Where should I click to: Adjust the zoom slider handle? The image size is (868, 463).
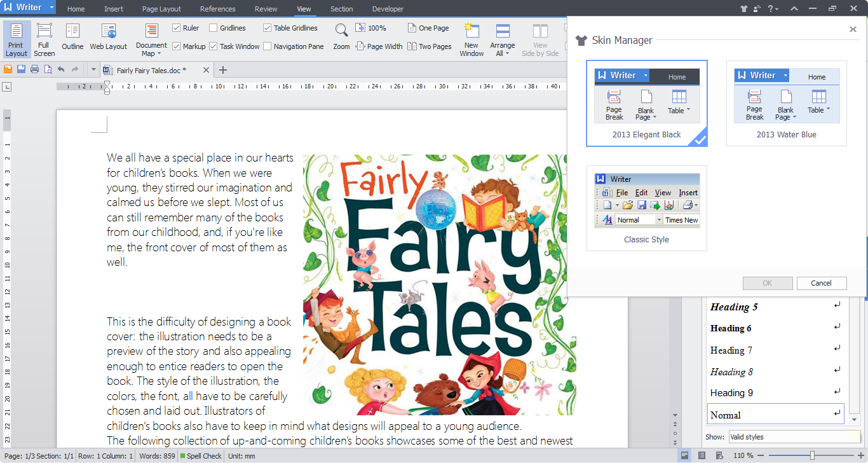coord(812,455)
